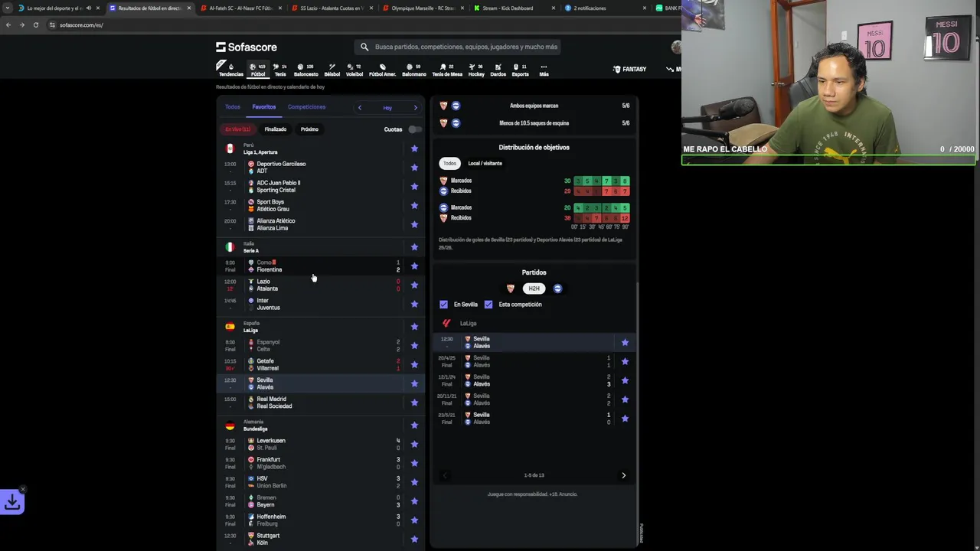The image size is (980, 551).
Task: Open the Leverkusen - St. Pauli match
Action: pos(320,444)
